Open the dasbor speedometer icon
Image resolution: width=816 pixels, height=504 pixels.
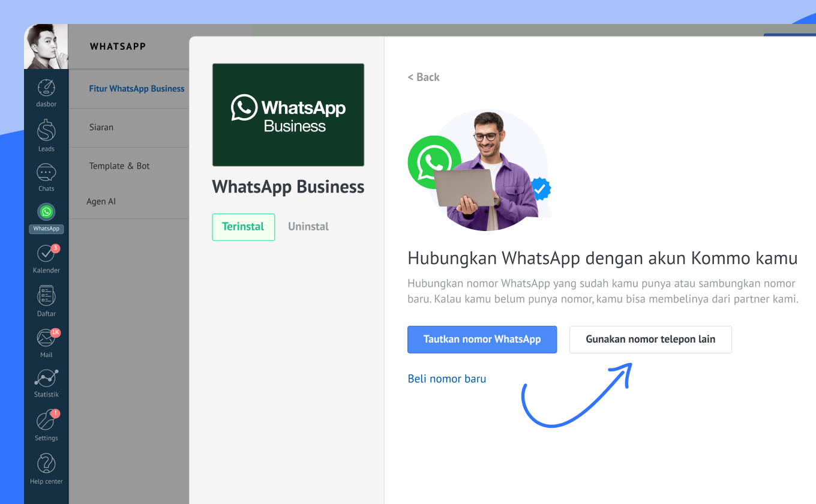[46, 88]
